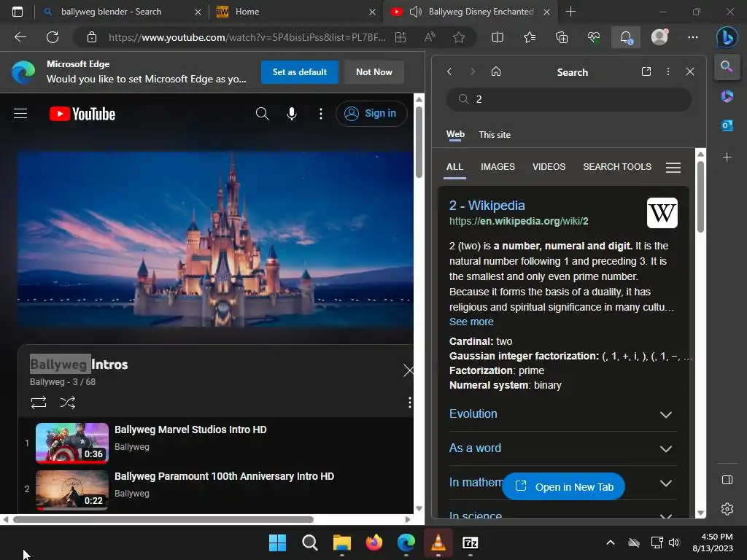Viewport: 747px width, 560px height.
Task: Open the app available icon in address bar
Action: point(400,37)
